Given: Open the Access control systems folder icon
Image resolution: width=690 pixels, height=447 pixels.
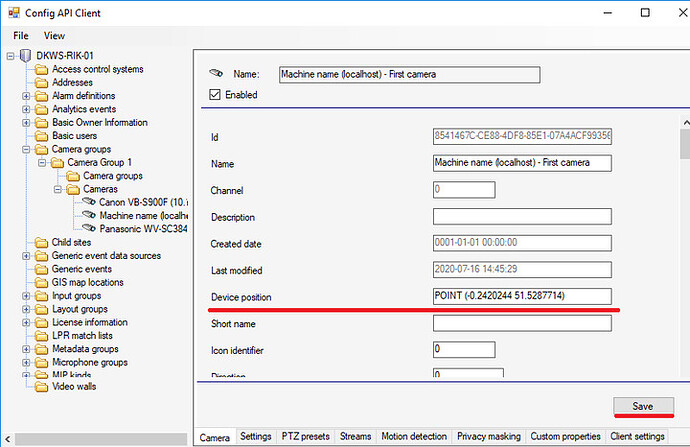Looking at the screenshot, I should click(x=41, y=69).
